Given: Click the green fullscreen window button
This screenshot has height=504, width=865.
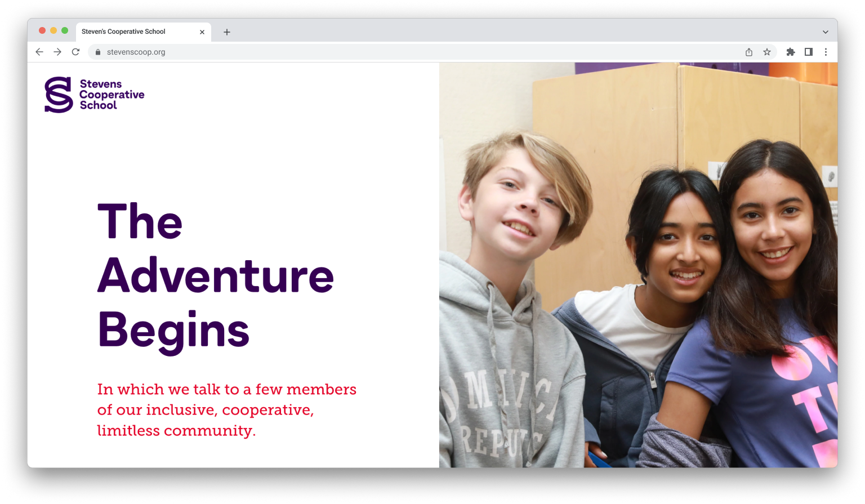Looking at the screenshot, I should 65,30.
